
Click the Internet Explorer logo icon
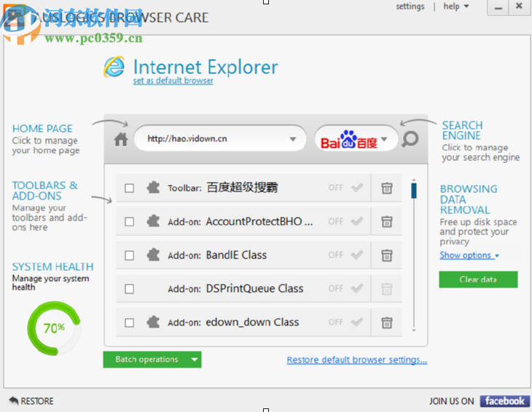pos(114,67)
